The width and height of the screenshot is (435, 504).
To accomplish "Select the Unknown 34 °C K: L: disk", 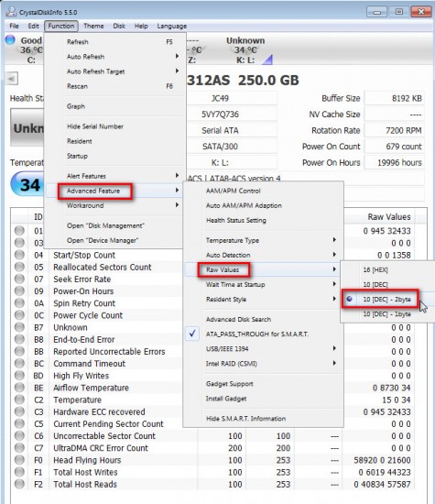I will [x=245, y=50].
